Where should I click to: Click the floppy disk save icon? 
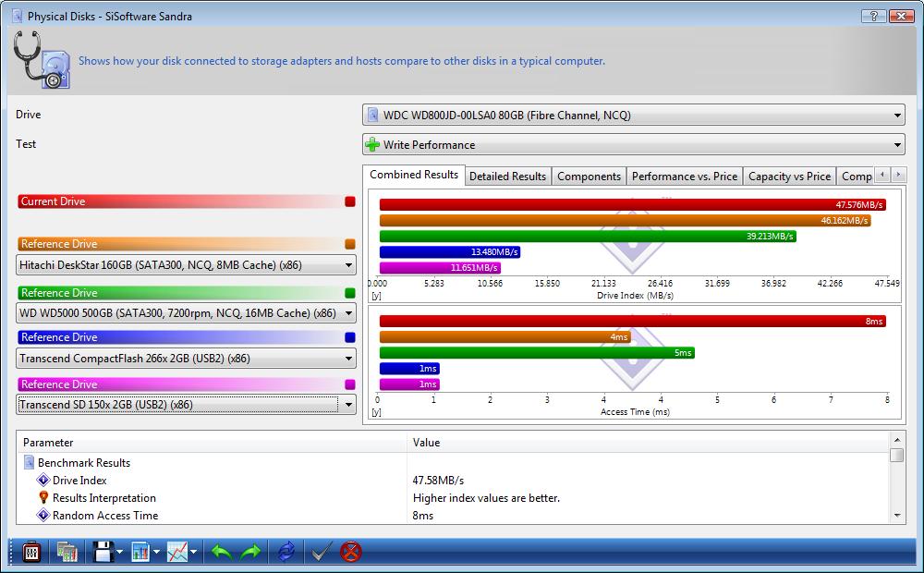click(x=103, y=553)
